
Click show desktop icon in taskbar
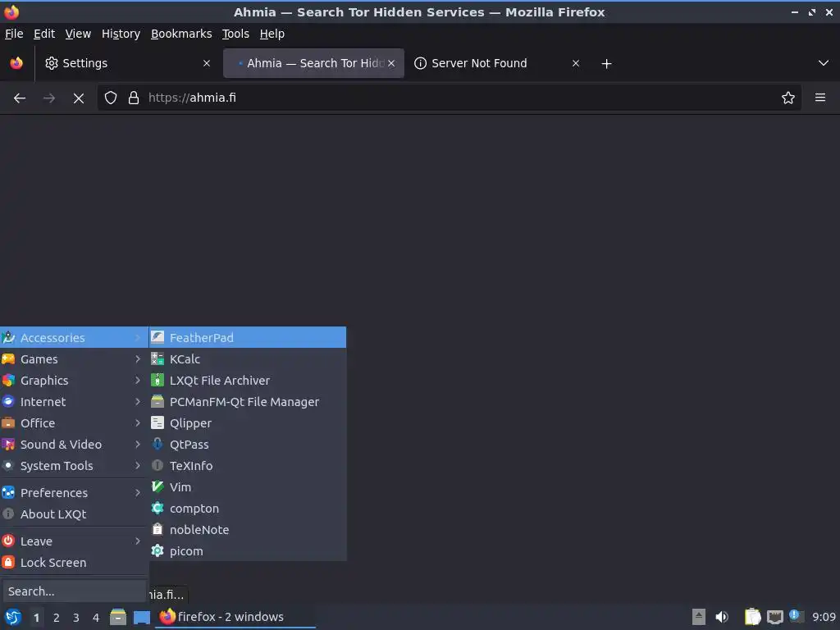click(141, 617)
